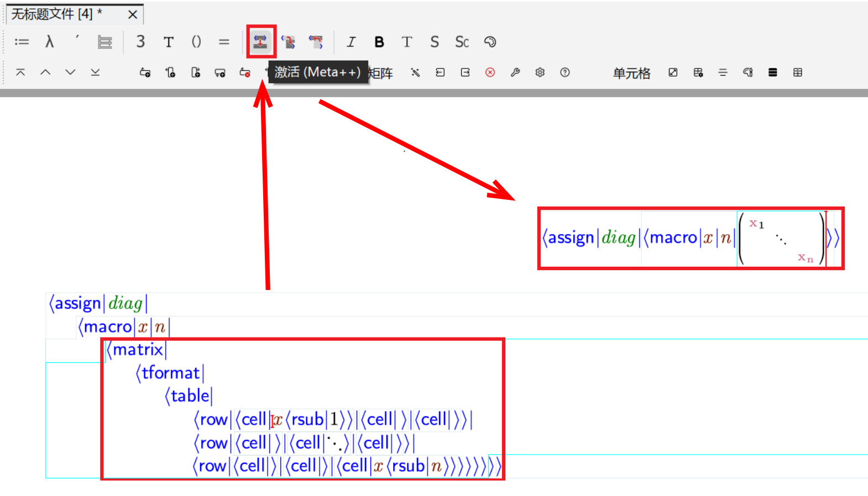Open the wrench tool icon

tap(515, 72)
